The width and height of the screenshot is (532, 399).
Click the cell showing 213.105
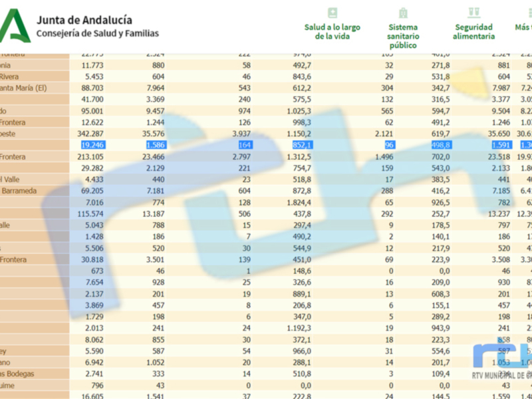coord(92,156)
